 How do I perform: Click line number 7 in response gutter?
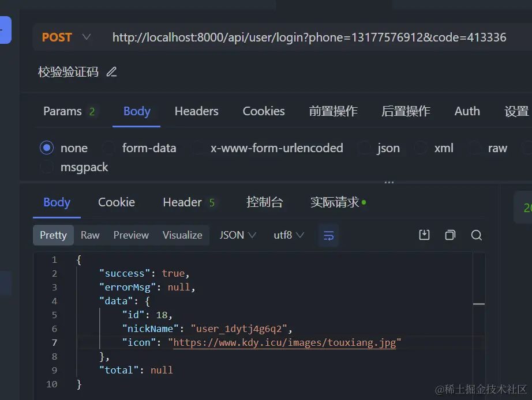(54, 343)
